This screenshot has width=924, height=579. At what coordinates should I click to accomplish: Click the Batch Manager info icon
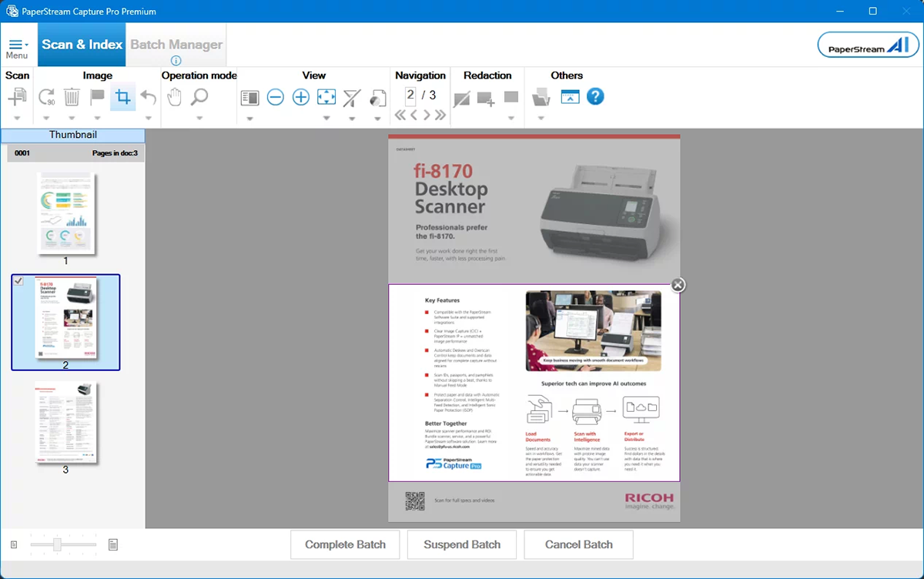[176, 61]
